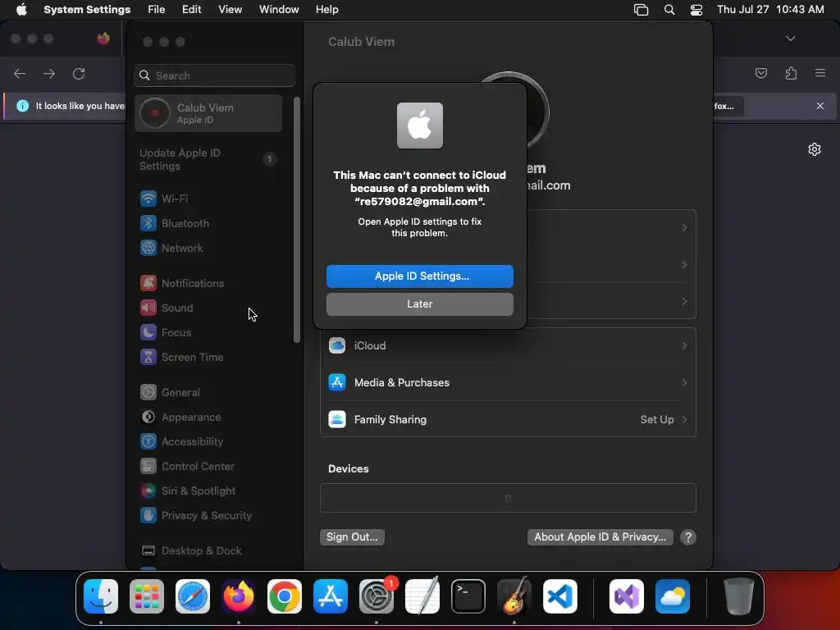Open the Apple menu
840x630 pixels.
click(21, 10)
